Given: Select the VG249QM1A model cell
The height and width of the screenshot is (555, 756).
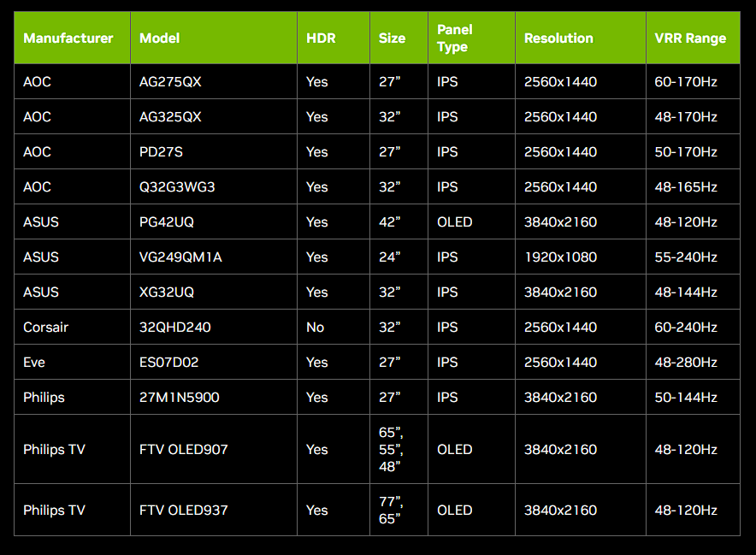Looking at the screenshot, I should pos(214,257).
